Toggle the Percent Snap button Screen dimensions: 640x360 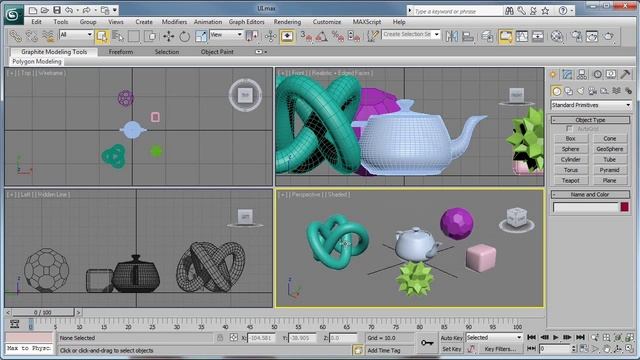tap(338, 36)
